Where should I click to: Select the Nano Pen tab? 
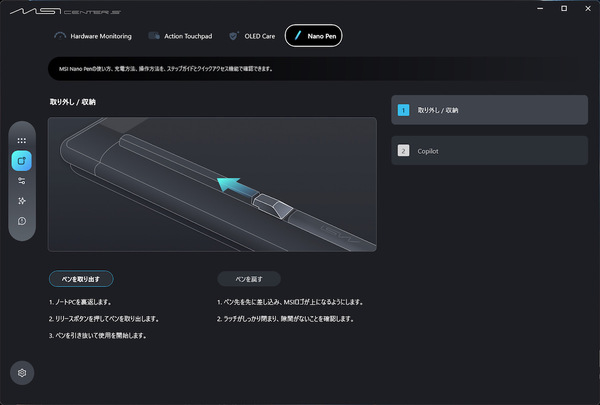(x=314, y=36)
